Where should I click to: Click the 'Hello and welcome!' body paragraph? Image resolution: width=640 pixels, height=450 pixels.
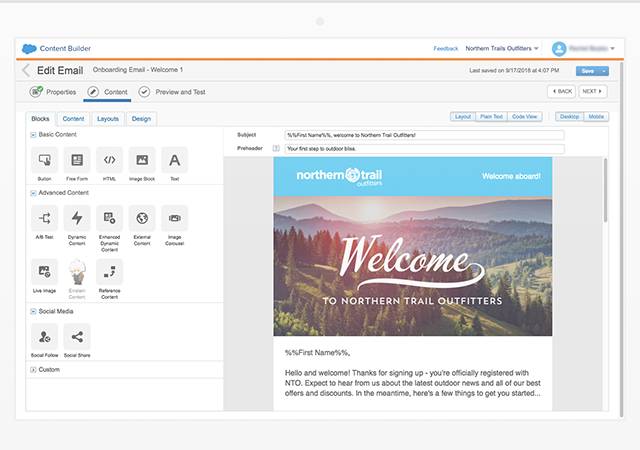413,383
